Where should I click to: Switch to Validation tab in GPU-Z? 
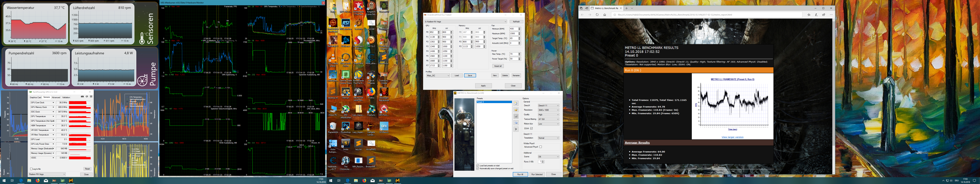click(66, 98)
